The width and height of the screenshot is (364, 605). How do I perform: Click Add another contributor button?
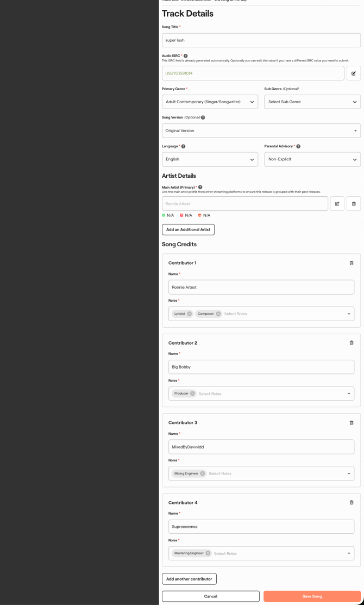[189, 579]
